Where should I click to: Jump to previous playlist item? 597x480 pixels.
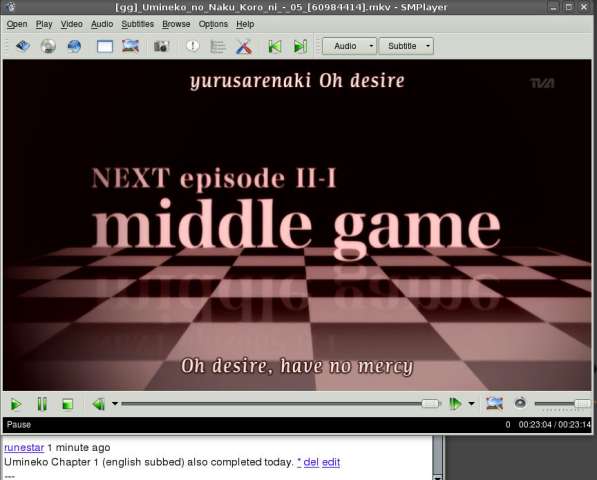pyautogui.click(x=275, y=46)
